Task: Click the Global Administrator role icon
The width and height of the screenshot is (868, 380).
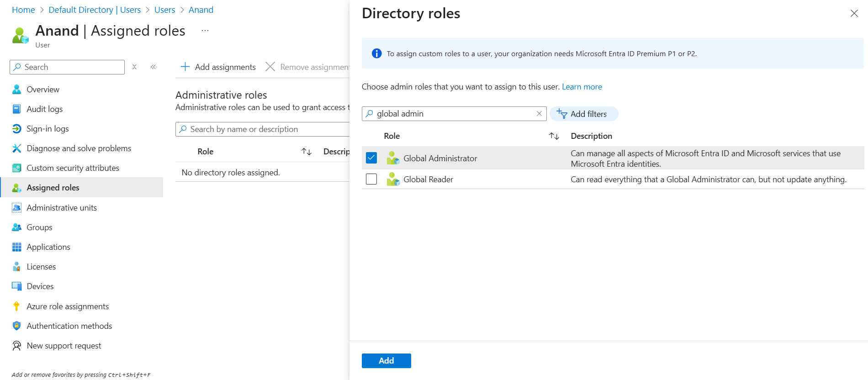Action: [393, 158]
